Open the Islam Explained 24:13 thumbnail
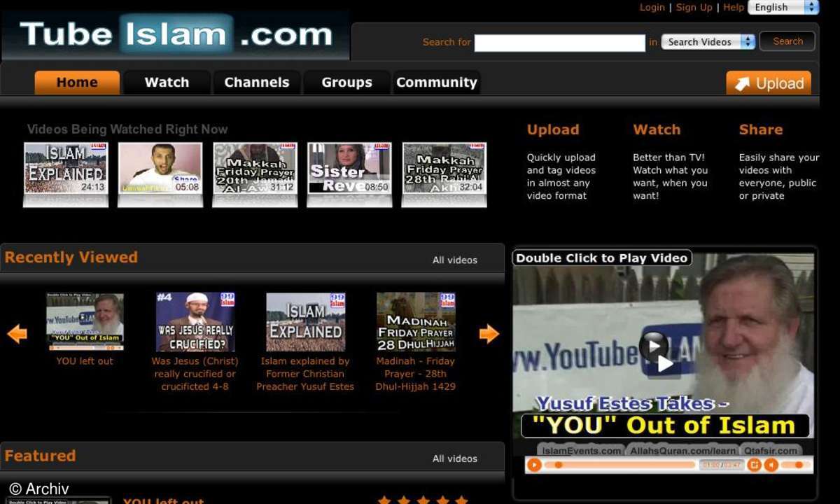The height and width of the screenshot is (504, 840). tap(66, 168)
